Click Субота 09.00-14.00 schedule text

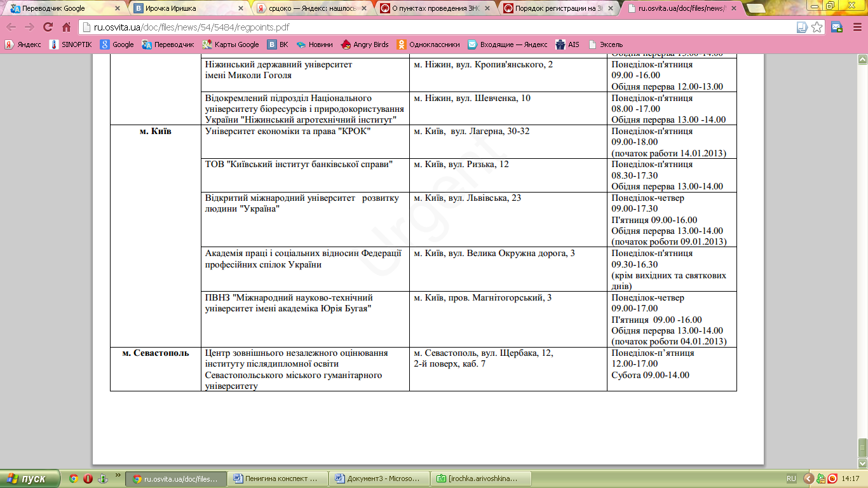[650, 375]
